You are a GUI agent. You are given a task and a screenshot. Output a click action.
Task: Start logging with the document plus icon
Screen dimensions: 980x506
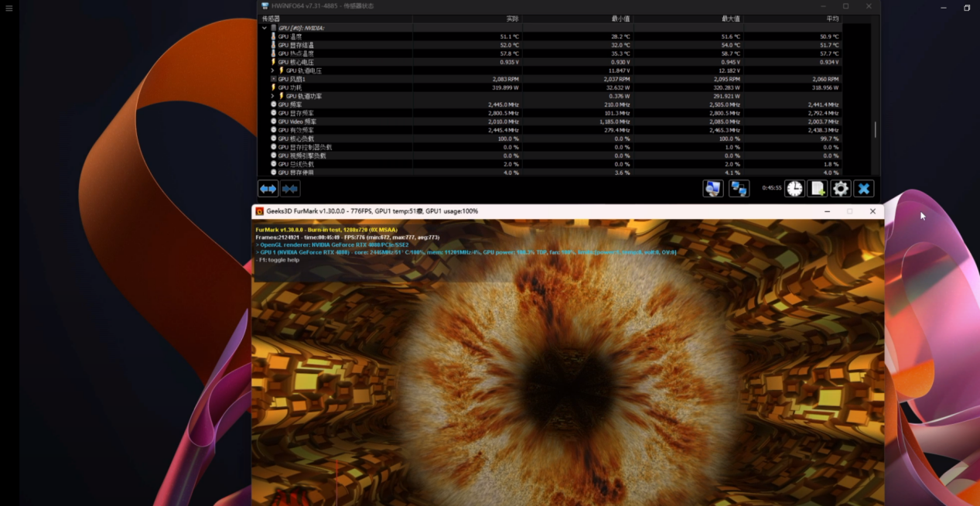tap(818, 189)
